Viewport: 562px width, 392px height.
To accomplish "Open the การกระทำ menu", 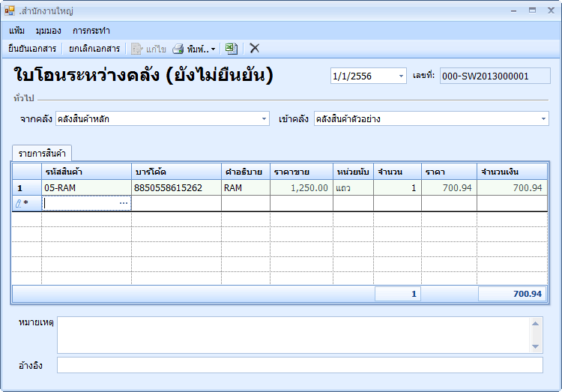I will click(91, 31).
